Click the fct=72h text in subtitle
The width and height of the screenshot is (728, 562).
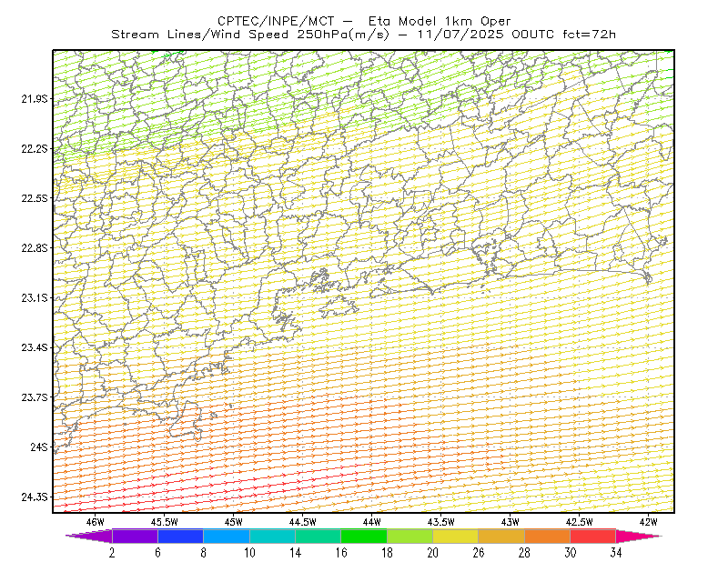[589, 35]
